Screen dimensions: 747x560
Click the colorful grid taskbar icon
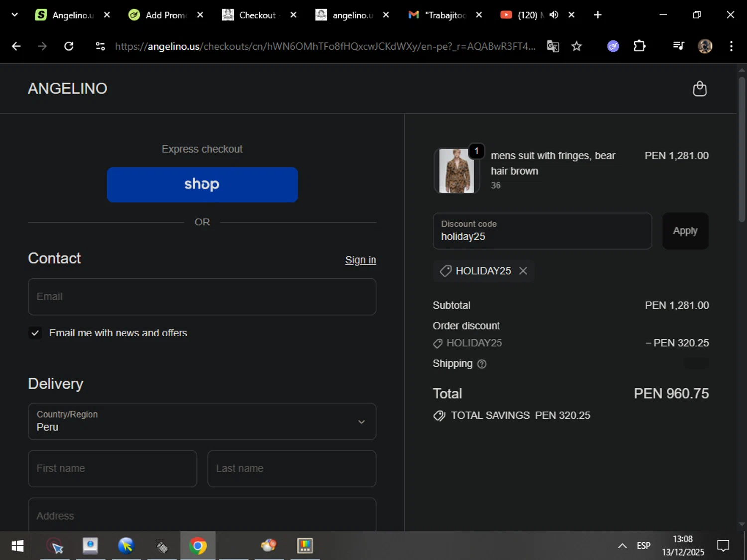tap(305, 546)
